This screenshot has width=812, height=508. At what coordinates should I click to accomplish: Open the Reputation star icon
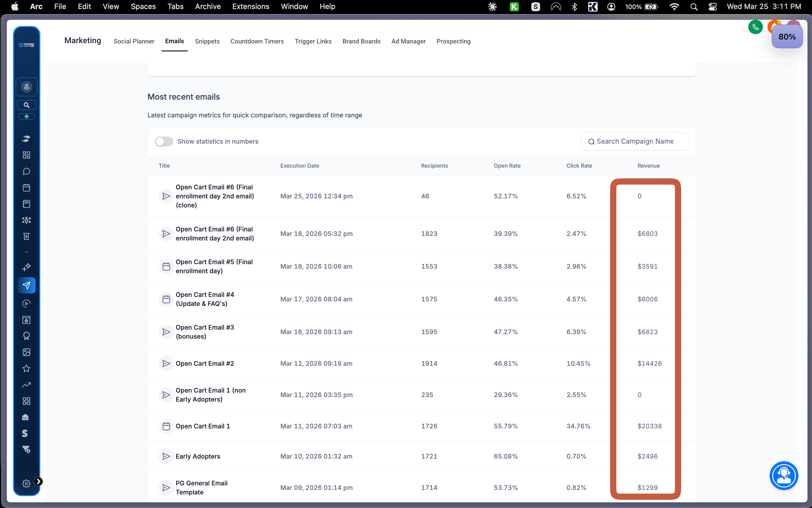pyautogui.click(x=27, y=369)
